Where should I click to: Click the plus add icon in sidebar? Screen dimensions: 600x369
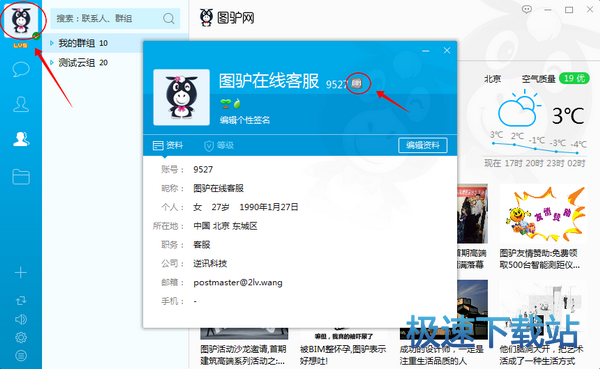pos(21,273)
